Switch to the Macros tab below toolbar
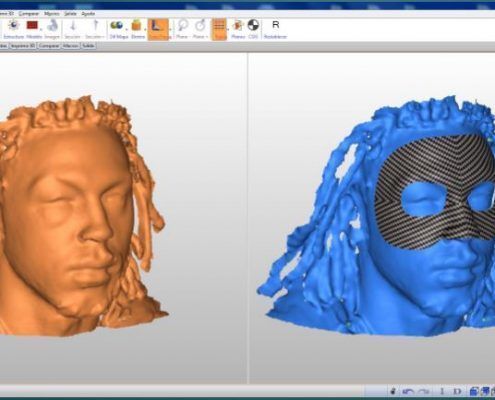495x400 pixels. [x=71, y=46]
